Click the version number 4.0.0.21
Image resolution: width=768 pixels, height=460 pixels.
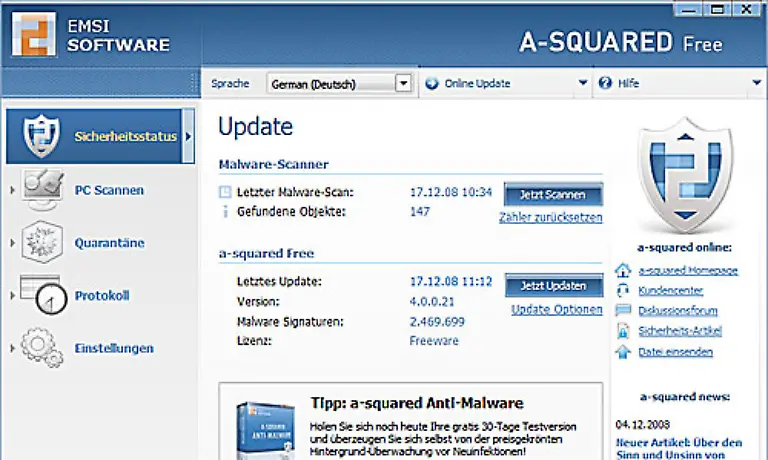[x=432, y=302]
